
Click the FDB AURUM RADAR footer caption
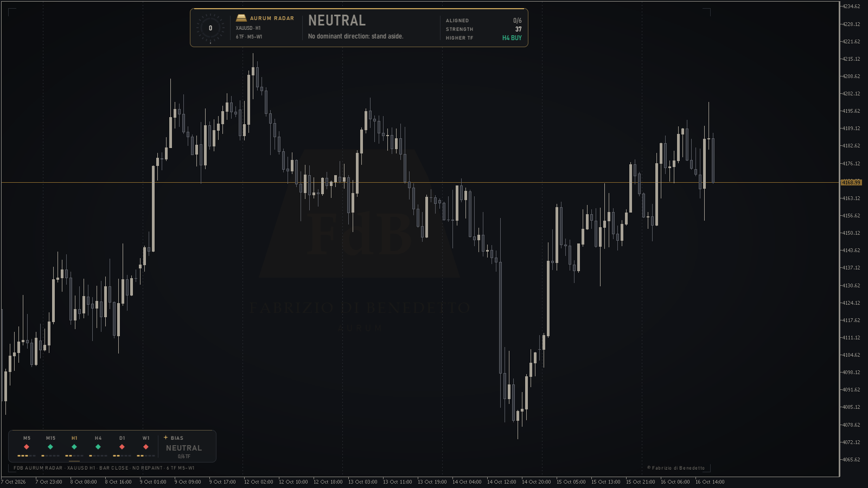pos(104,468)
